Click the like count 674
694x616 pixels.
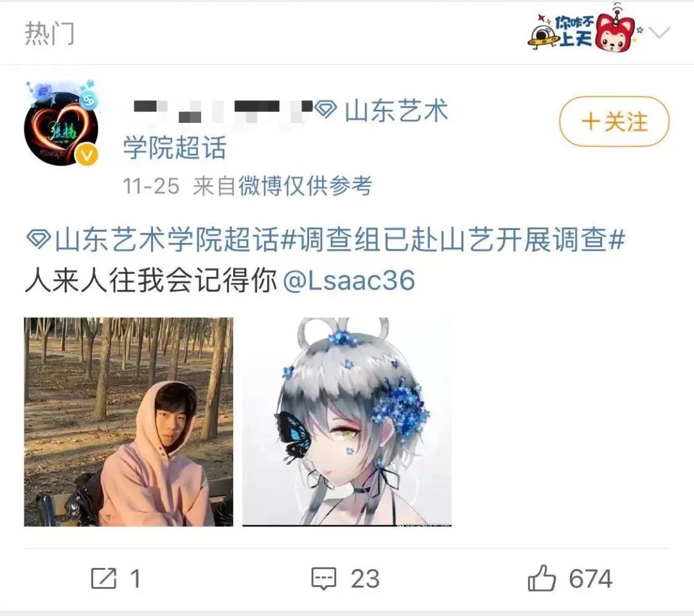pyautogui.click(x=591, y=578)
